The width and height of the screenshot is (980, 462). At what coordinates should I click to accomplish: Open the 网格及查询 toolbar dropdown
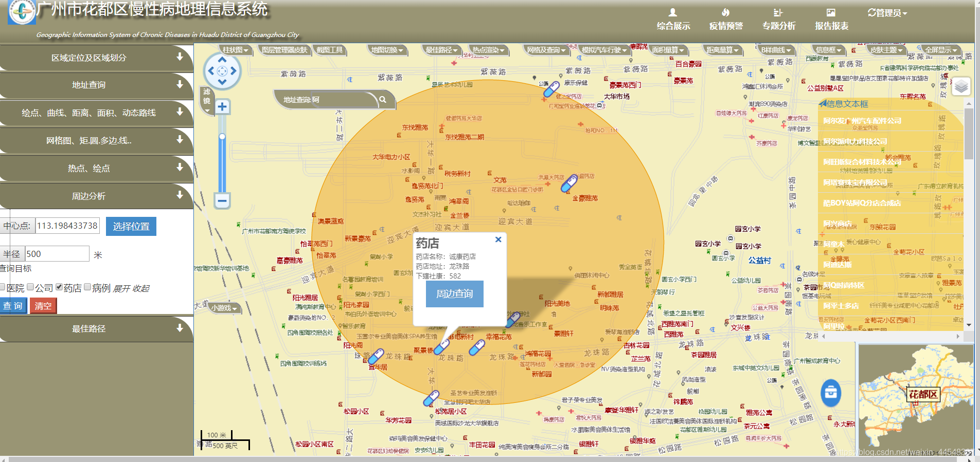(x=546, y=50)
